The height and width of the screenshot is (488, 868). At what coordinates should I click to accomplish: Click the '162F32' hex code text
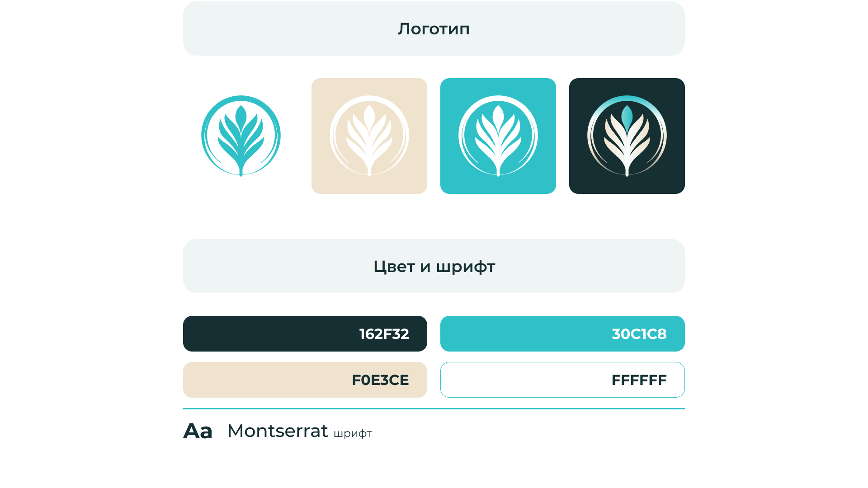384,334
